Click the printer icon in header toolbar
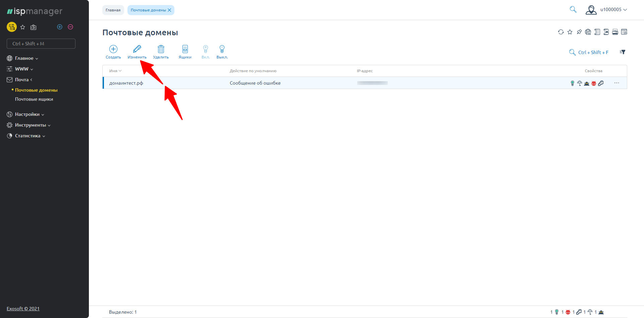 click(x=615, y=32)
